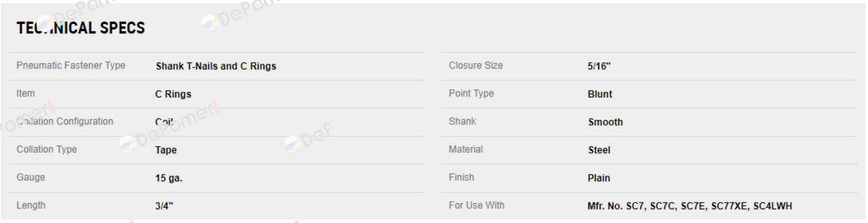Click the Shank T-Nails and C Rings value
The width and height of the screenshot is (868, 223).
click(216, 66)
